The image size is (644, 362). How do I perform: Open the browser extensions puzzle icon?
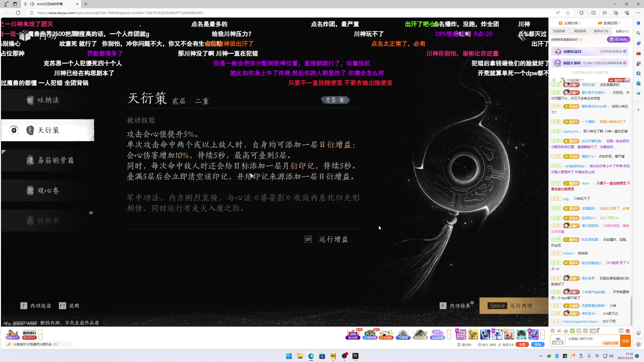click(x=581, y=13)
